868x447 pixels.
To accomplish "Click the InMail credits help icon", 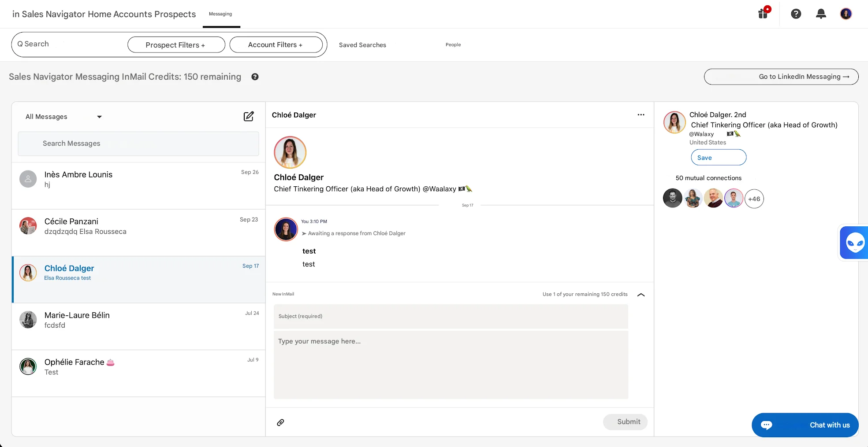I will (255, 77).
